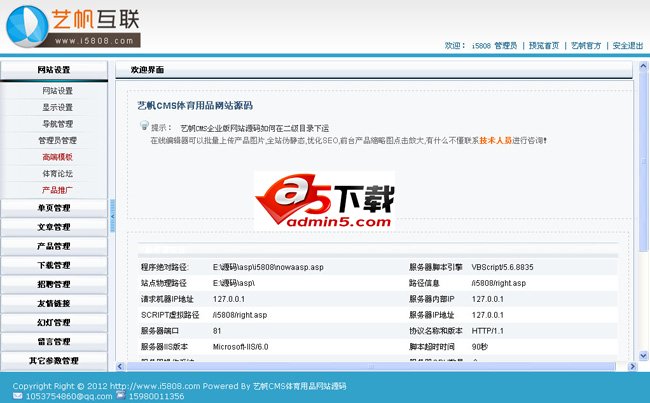Click the 预览首页 header link
This screenshot has width=650, height=403.
(544, 46)
